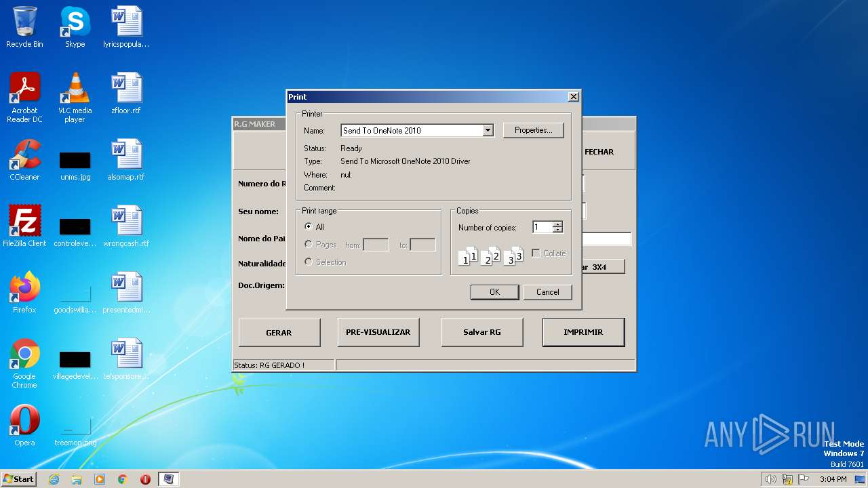Screen dimensions: 868x488
Task: Launch Skype from the desktop
Action: [75, 27]
